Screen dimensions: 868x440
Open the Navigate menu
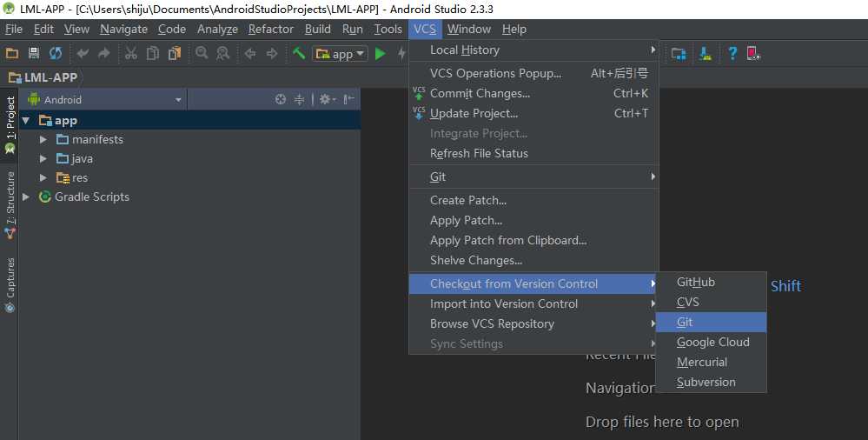click(x=123, y=30)
